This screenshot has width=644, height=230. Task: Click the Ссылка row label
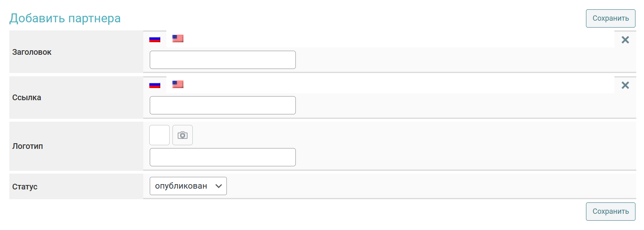tap(26, 97)
